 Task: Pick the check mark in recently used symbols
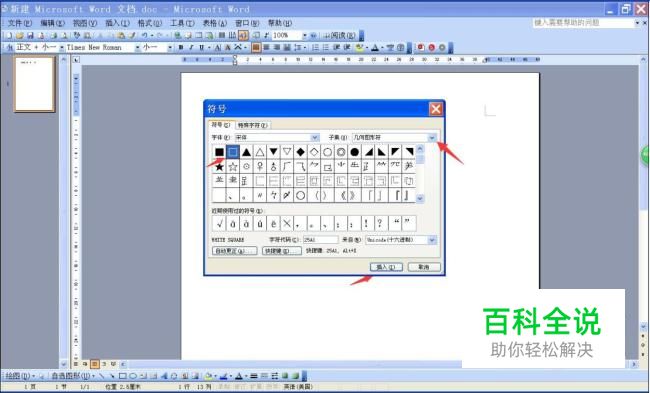coord(219,223)
